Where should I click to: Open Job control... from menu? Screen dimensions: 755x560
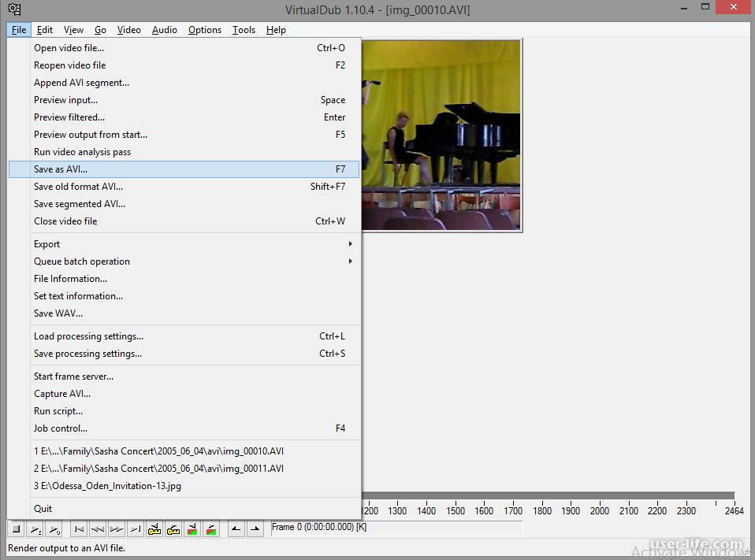tap(184, 428)
